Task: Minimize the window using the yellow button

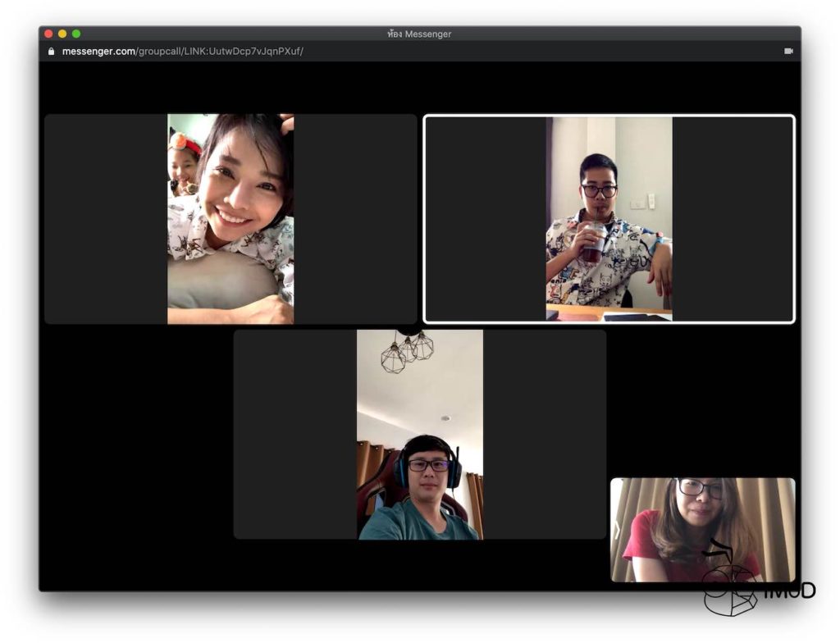Action: point(62,34)
